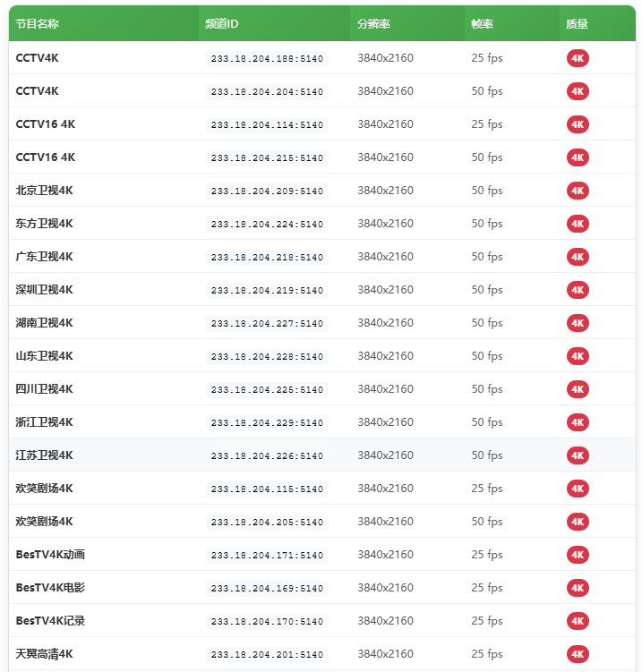Click the 4K badge beside BesTV4K动画

click(578, 555)
